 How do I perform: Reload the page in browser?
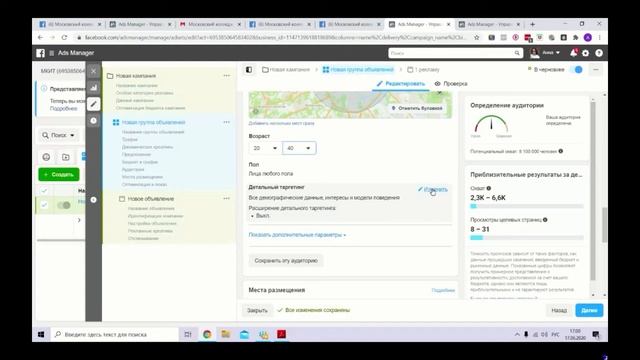[x=64, y=38]
